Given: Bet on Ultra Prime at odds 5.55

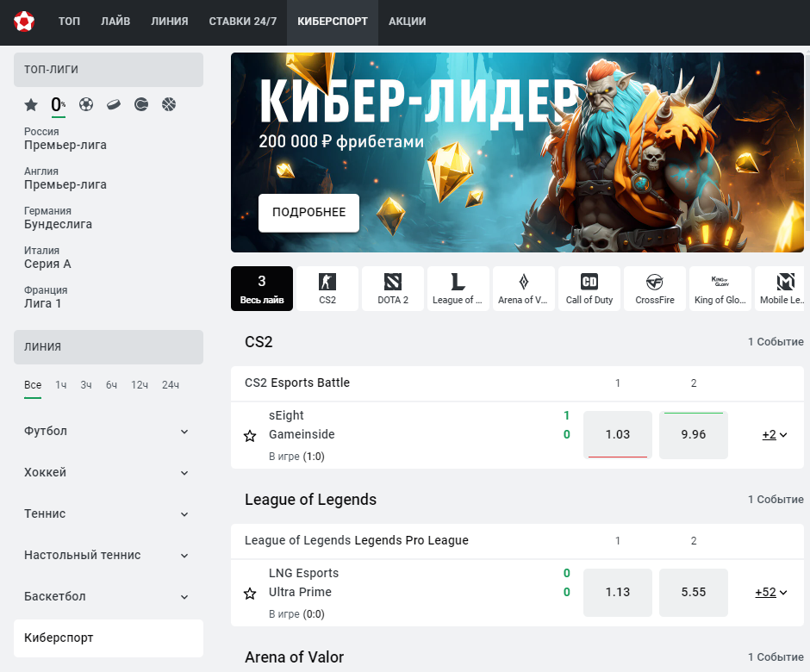Looking at the screenshot, I should [x=694, y=593].
